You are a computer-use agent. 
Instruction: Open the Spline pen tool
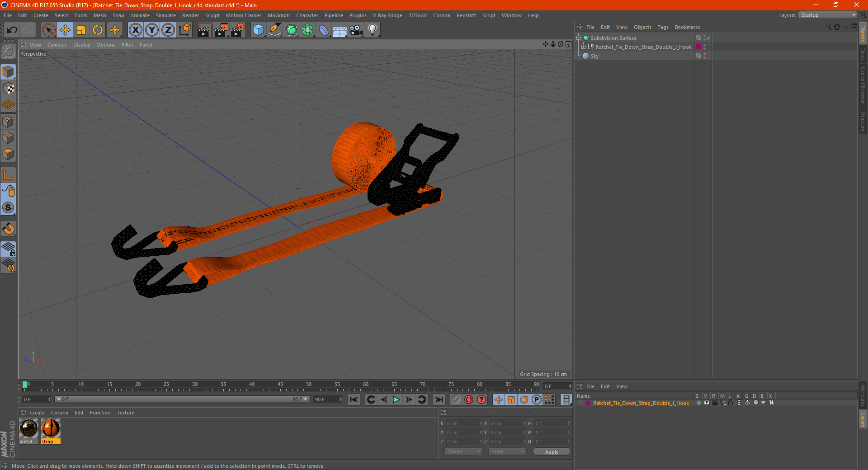pos(275,30)
